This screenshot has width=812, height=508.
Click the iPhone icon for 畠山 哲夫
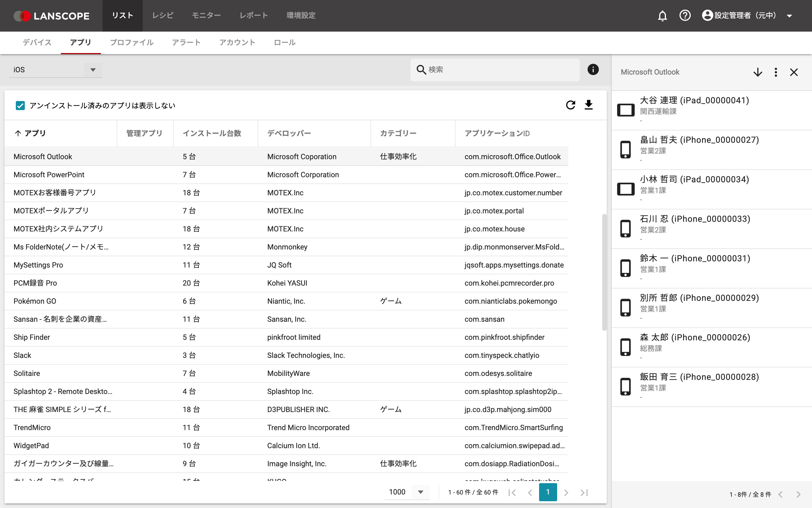point(625,150)
